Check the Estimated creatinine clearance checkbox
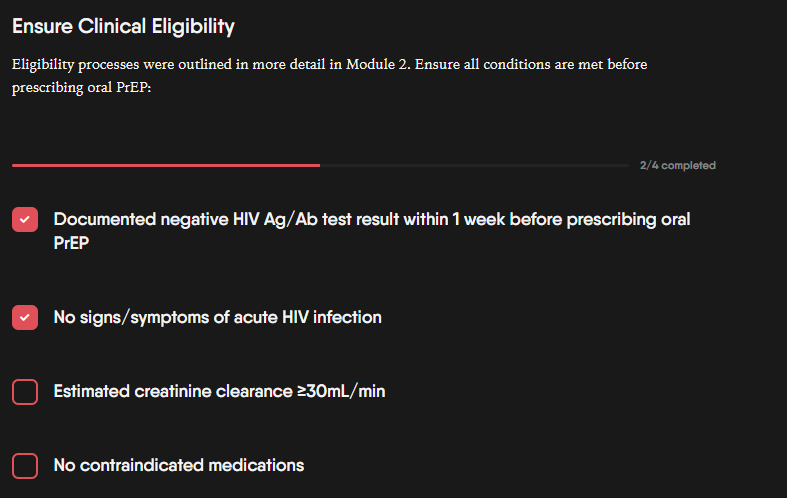Screen dimensions: 787x498 [25, 392]
